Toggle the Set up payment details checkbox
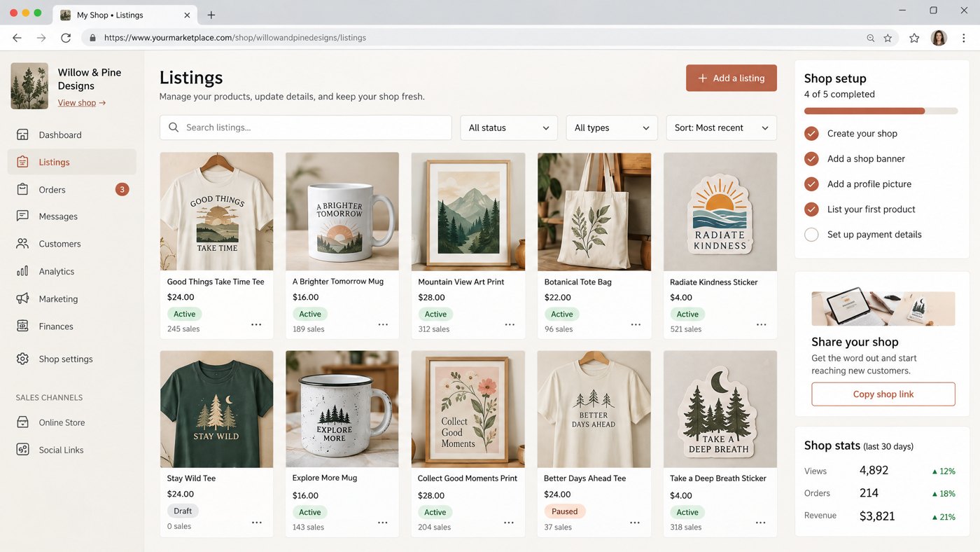 (811, 235)
